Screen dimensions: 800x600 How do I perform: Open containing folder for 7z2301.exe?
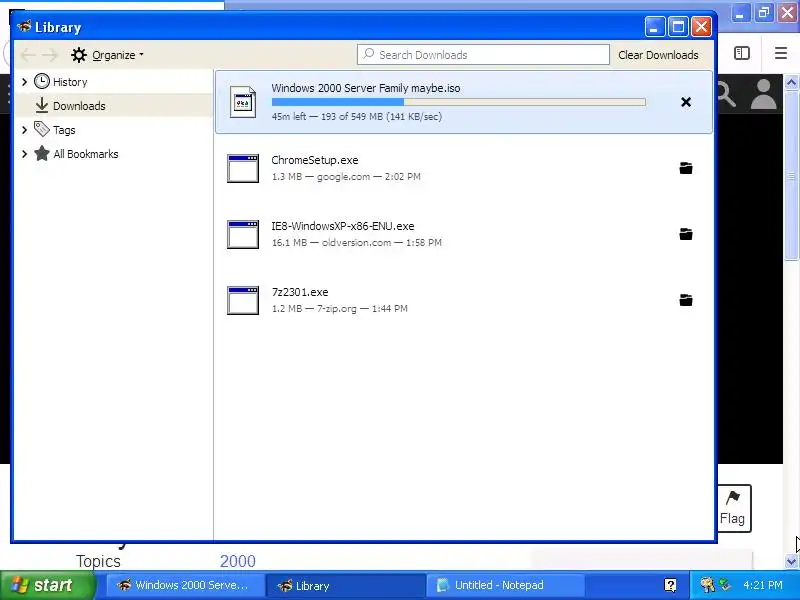(x=686, y=299)
